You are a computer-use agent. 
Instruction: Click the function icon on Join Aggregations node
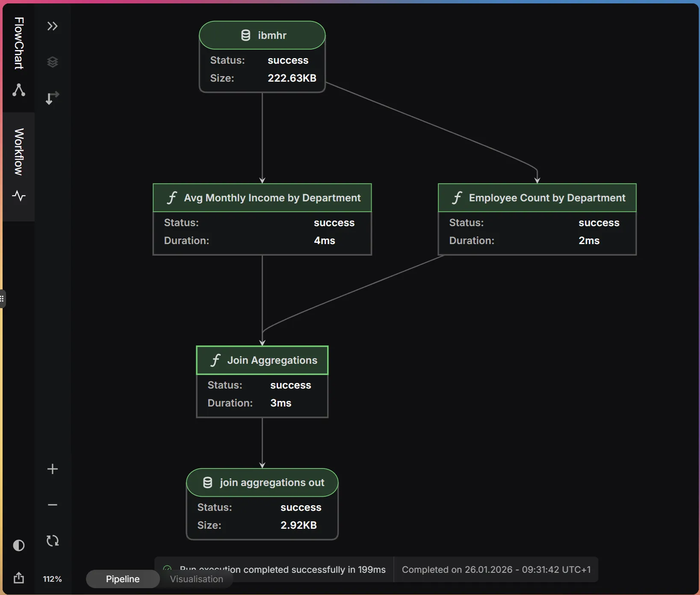216,360
